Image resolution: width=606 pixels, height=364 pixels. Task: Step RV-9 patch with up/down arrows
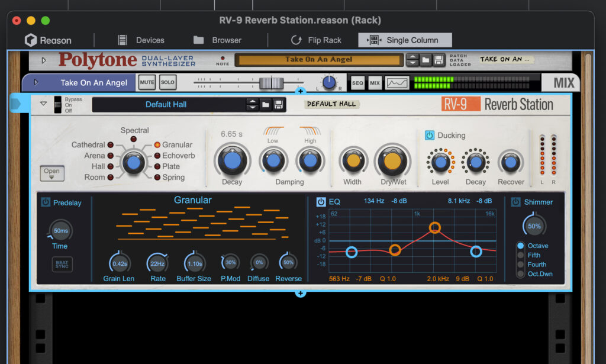[x=252, y=104]
